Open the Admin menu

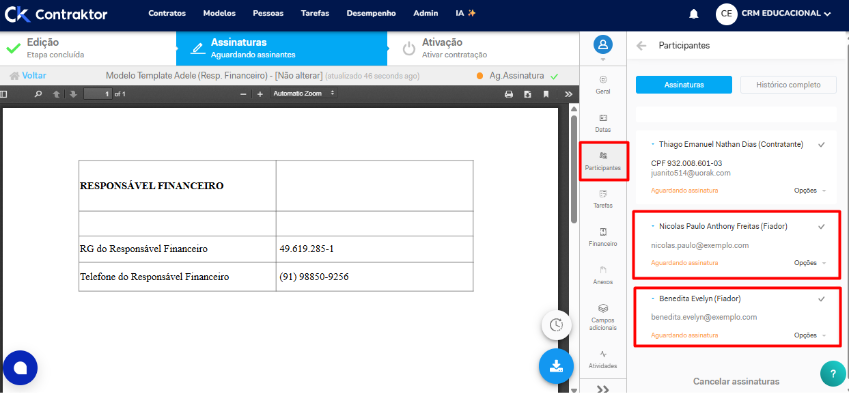tap(426, 14)
